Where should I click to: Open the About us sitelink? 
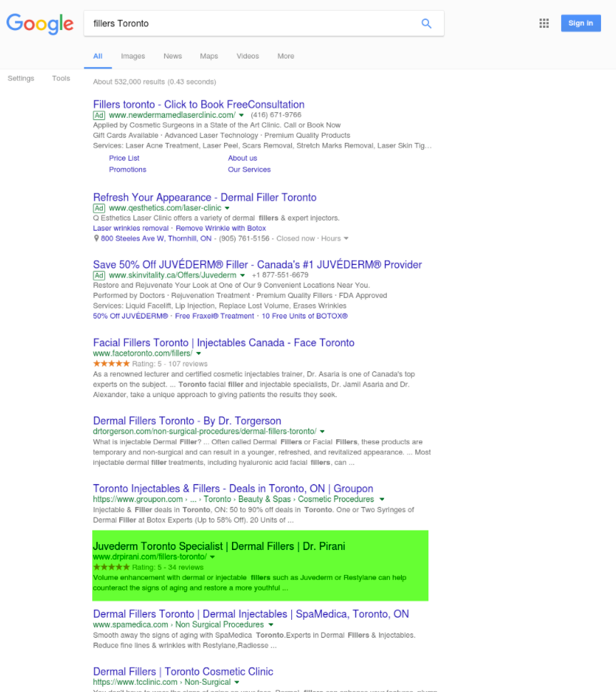point(242,158)
